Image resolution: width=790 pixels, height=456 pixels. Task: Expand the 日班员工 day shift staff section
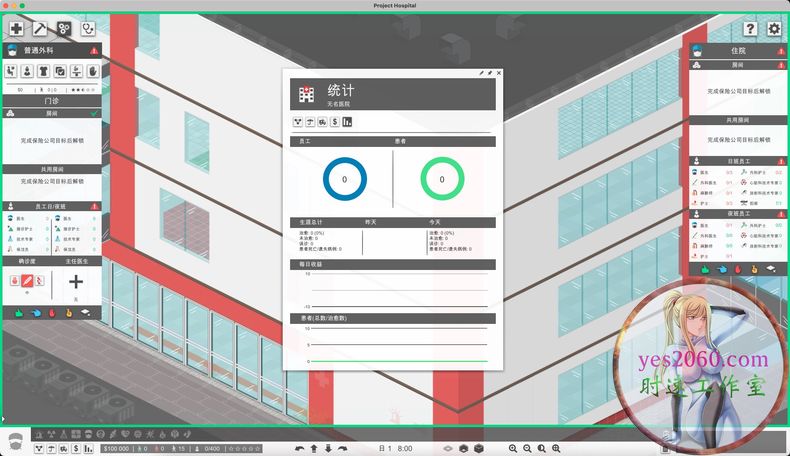click(x=737, y=160)
